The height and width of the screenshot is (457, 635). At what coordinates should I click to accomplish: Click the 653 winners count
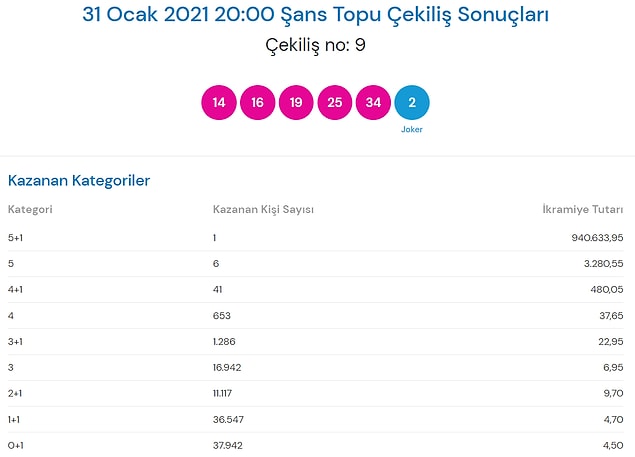[x=222, y=316]
